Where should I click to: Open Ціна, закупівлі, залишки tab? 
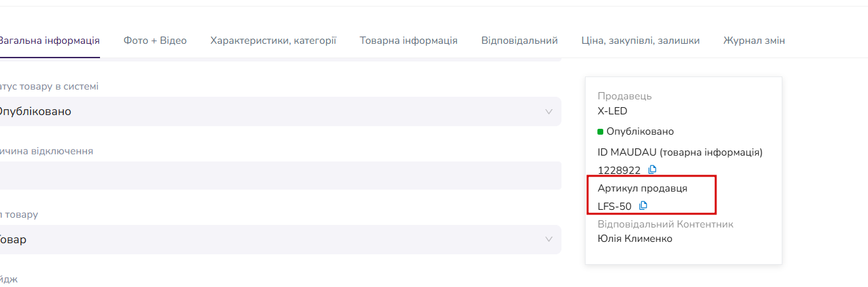pyautogui.click(x=641, y=41)
